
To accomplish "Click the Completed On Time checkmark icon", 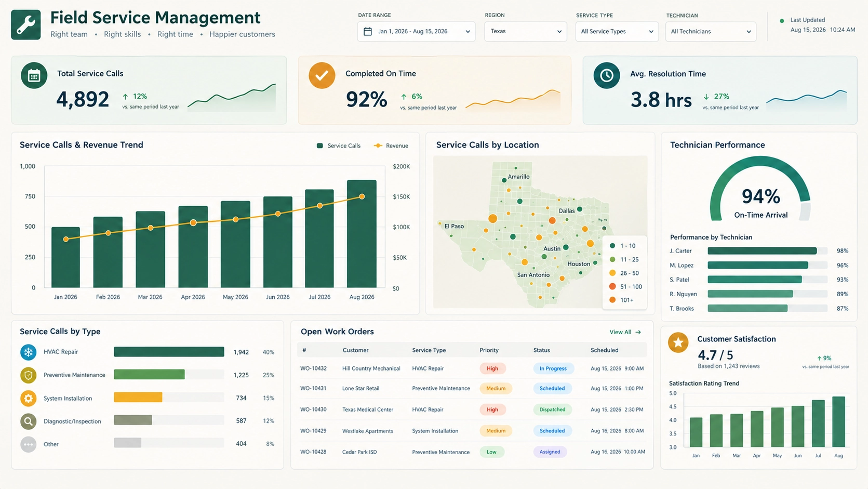I will [322, 75].
